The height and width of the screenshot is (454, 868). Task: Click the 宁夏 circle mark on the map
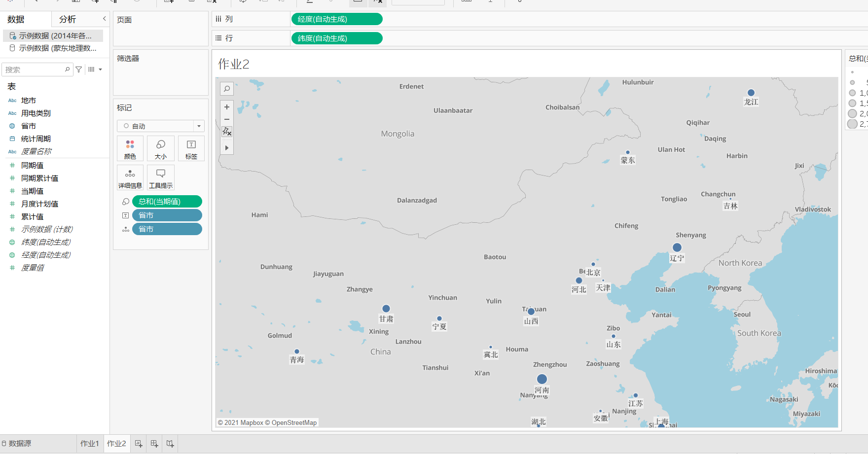coord(439,318)
